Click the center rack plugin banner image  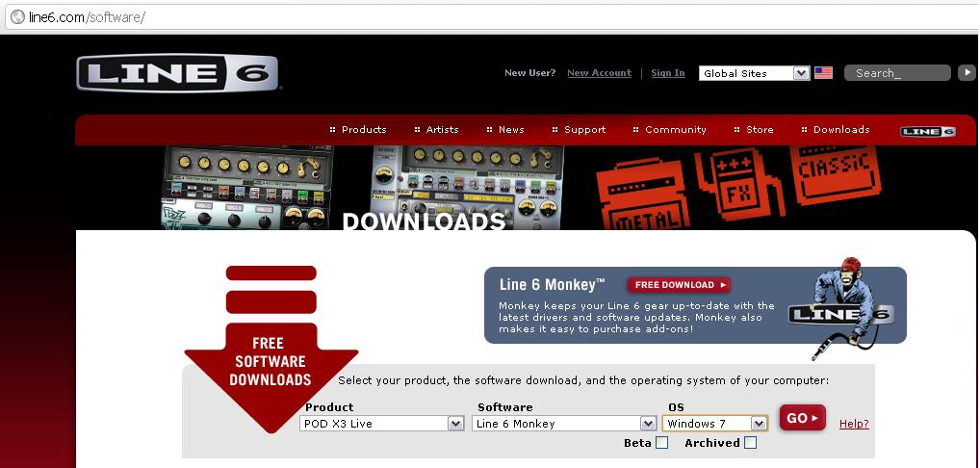[x=467, y=188]
